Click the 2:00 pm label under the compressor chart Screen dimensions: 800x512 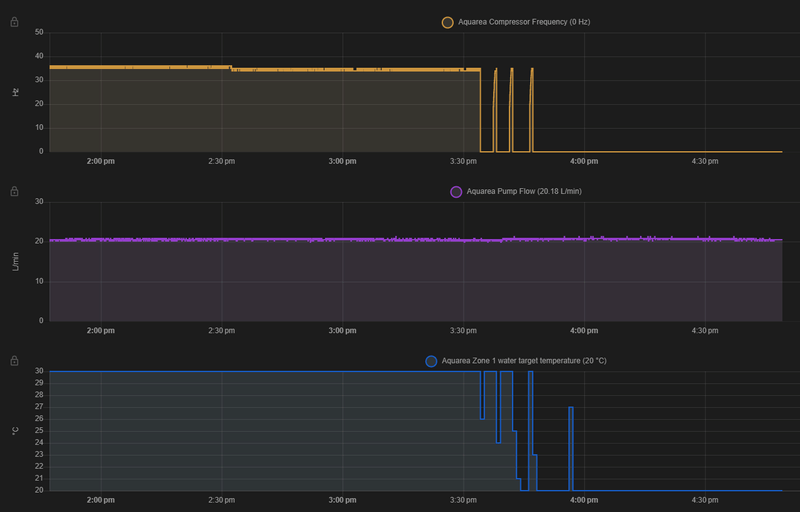[x=100, y=161]
